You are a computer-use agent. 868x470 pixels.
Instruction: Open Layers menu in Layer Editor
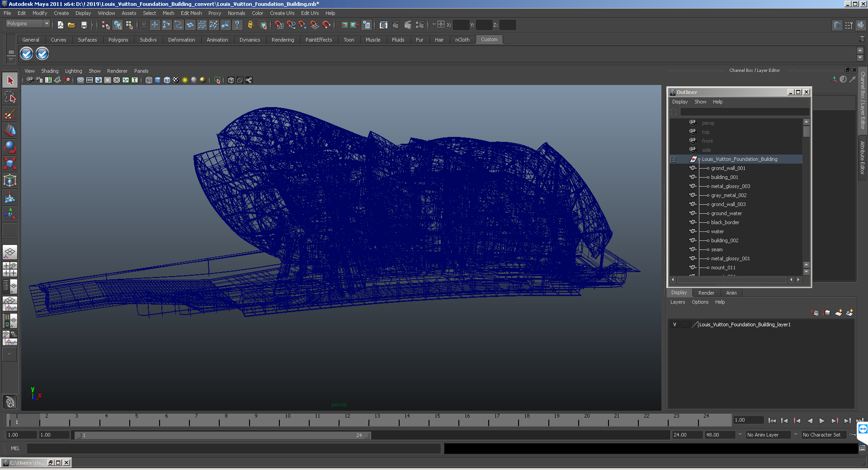coord(677,302)
